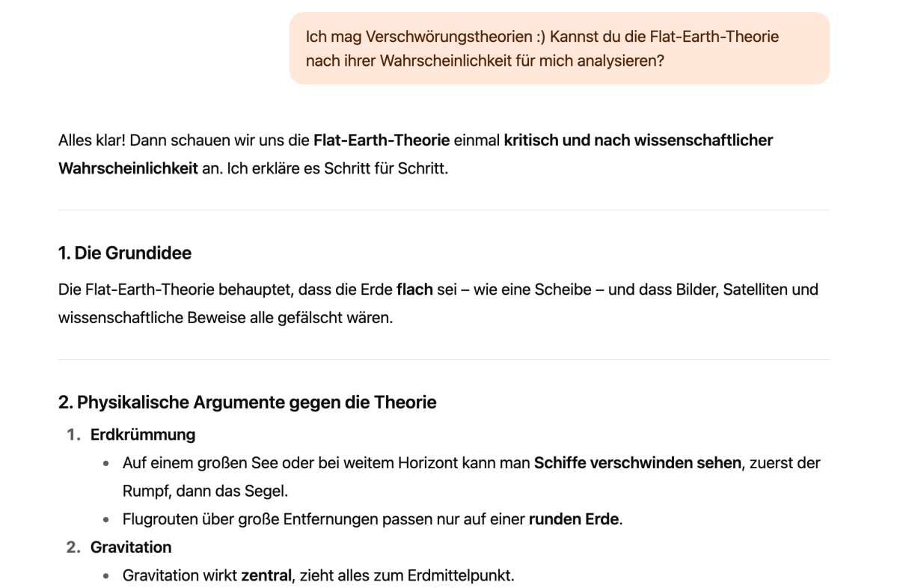
Task: Click the list item title "Erdkrümmung"
Action: click(x=143, y=435)
